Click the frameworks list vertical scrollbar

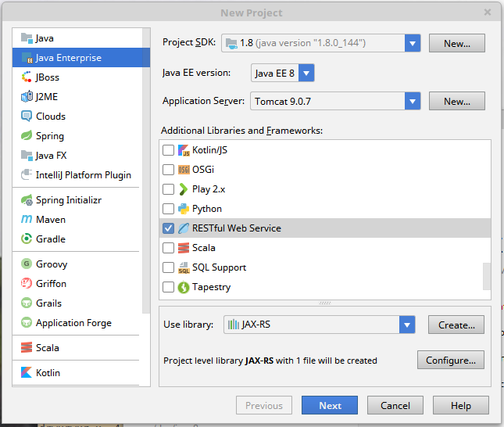coord(487,276)
